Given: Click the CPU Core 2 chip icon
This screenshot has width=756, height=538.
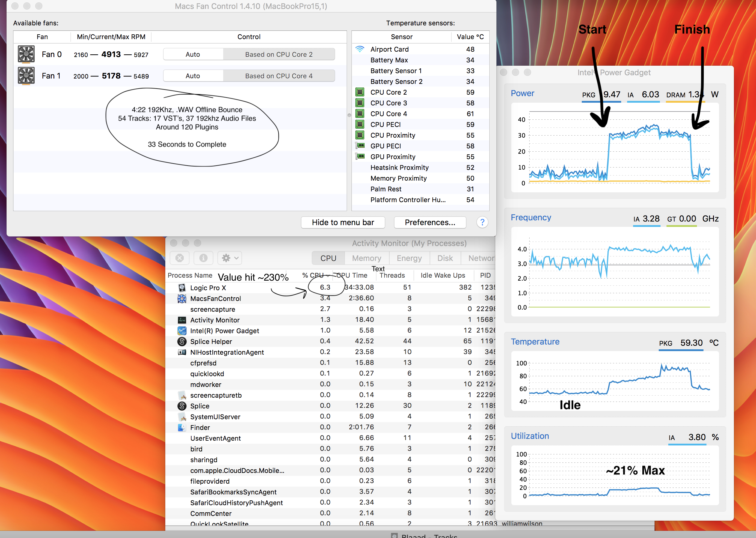Looking at the screenshot, I should 360,92.
